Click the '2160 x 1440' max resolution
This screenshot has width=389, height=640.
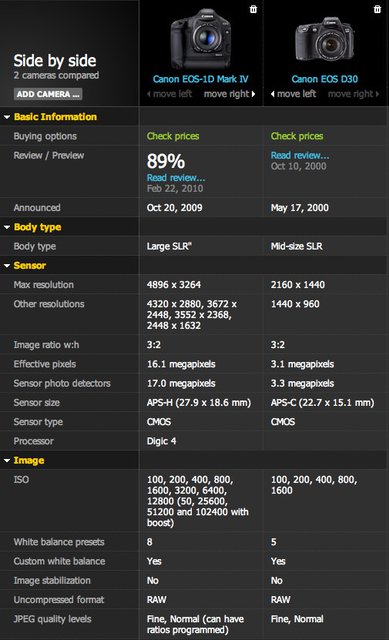click(298, 284)
